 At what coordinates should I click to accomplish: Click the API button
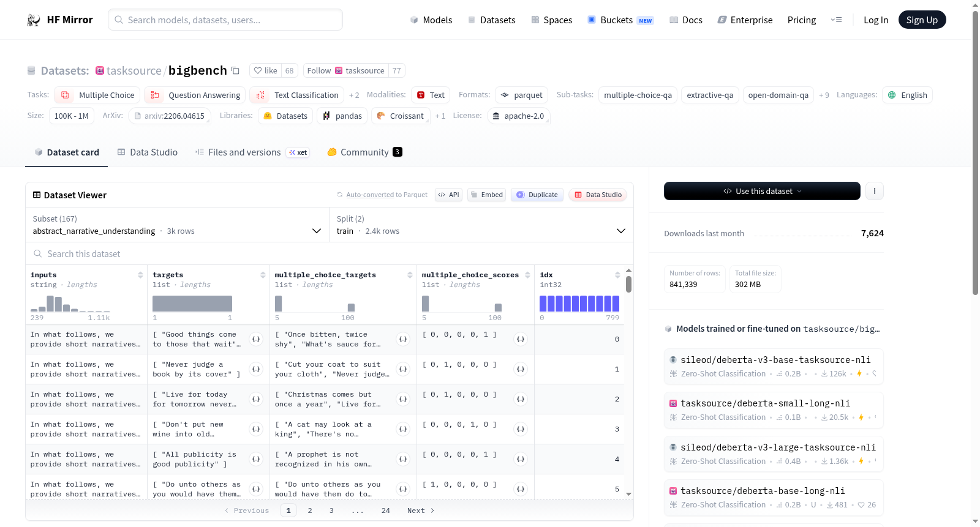(449, 195)
